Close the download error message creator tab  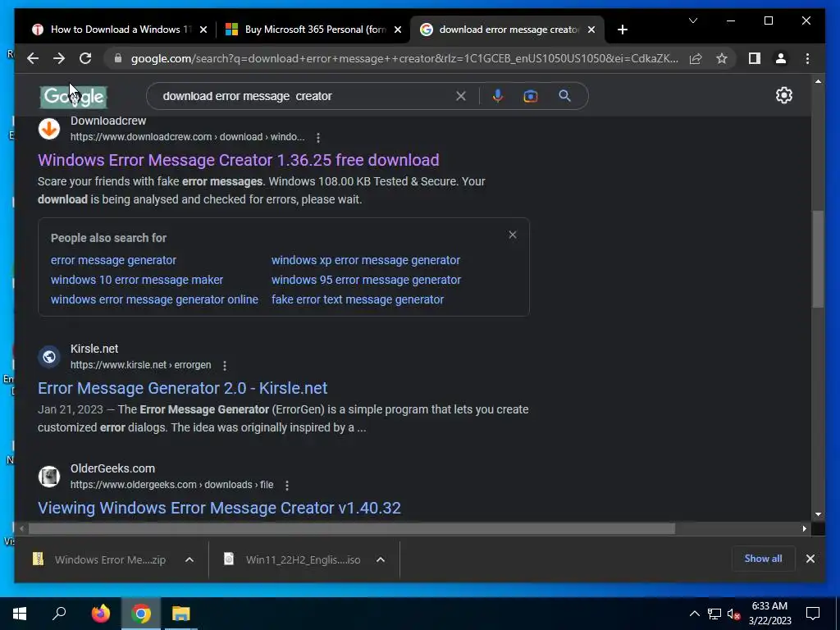[591, 30]
